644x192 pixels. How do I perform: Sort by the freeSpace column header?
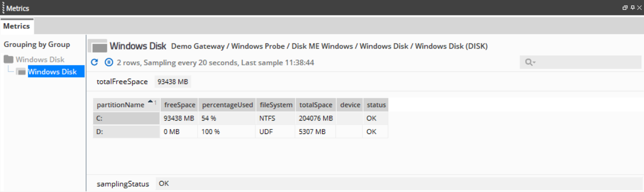179,105
